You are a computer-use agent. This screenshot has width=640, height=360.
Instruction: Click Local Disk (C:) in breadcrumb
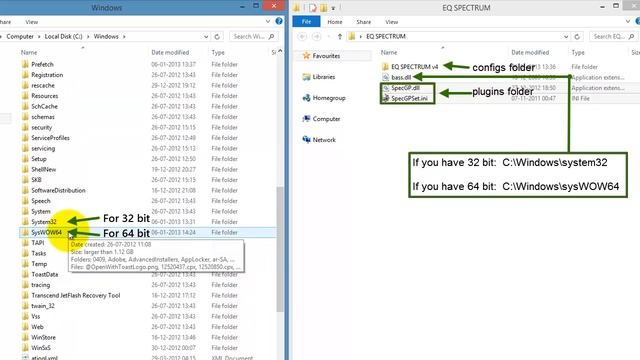click(x=63, y=36)
